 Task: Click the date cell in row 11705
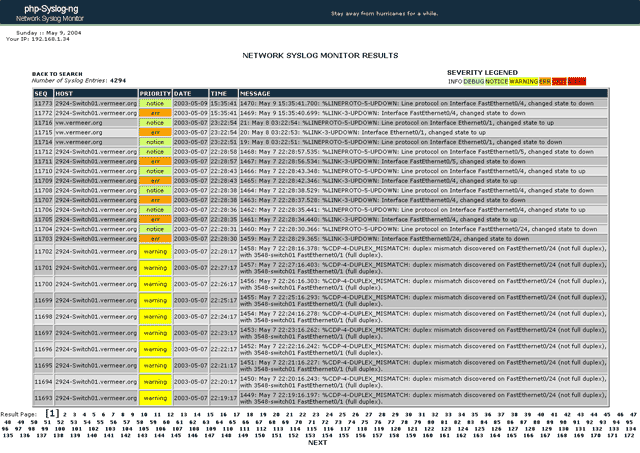pyautogui.click(x=190, y=220)
